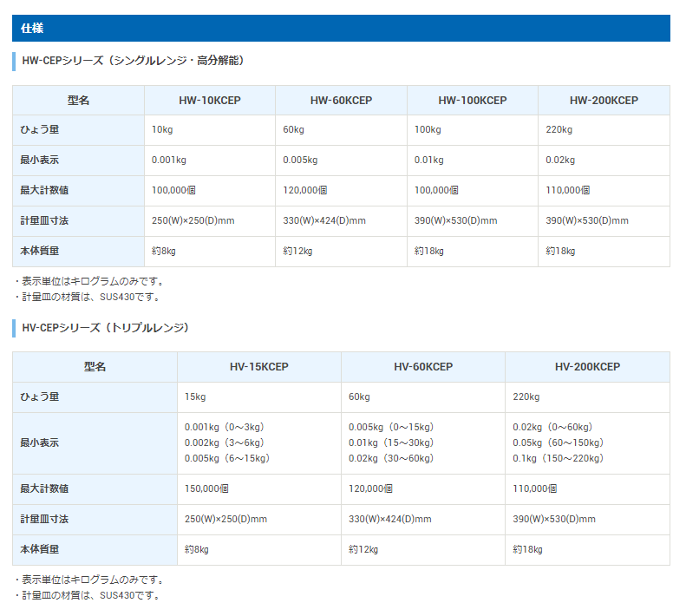Click the HW-10KCEP column header
Screen dimensions: 686x616
click(x=210, y=101)
